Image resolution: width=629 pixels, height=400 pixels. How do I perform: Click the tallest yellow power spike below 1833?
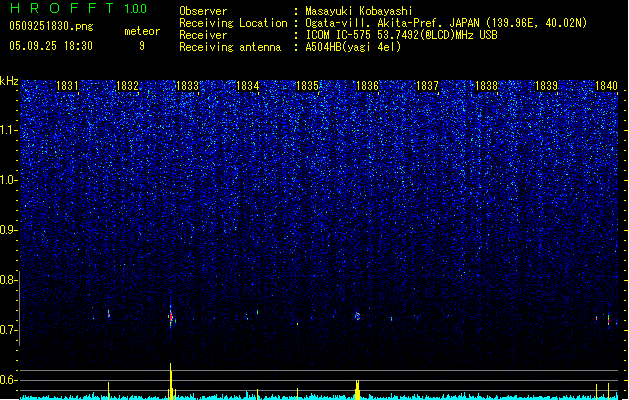[x=171, y=381]
